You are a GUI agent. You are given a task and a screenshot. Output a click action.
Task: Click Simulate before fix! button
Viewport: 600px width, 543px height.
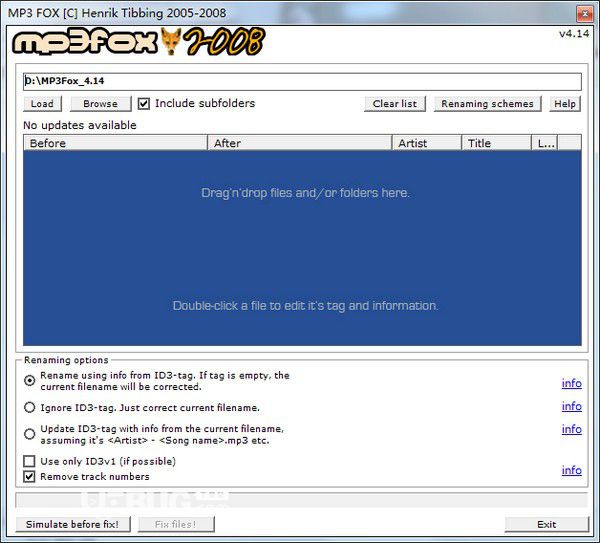(73, 524)
